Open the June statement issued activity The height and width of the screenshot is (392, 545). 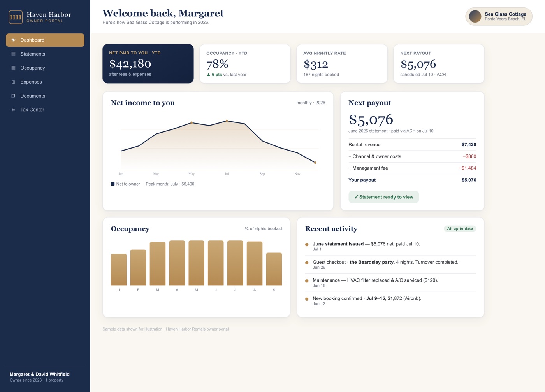click(x=390, y=247)
